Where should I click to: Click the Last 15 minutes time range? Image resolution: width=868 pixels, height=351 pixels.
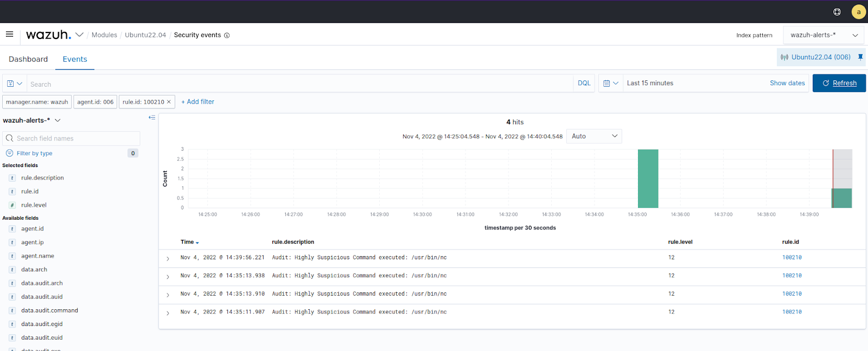point(650,83)
